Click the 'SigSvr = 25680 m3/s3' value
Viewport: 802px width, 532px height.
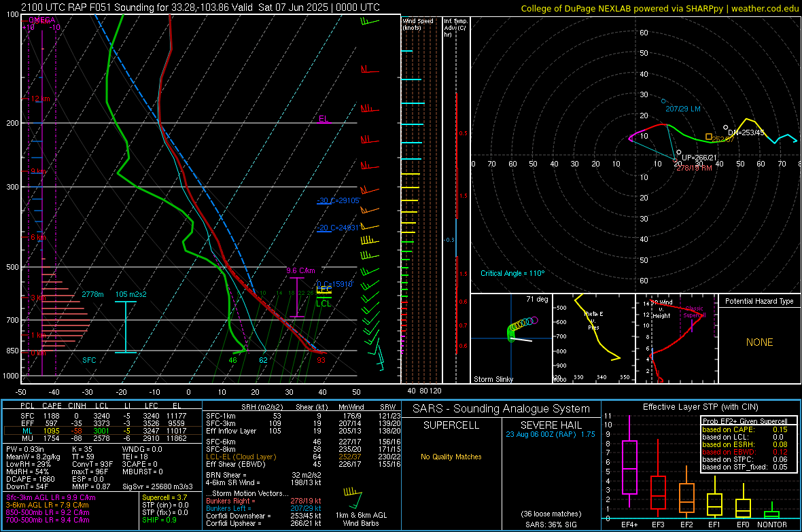158,486
